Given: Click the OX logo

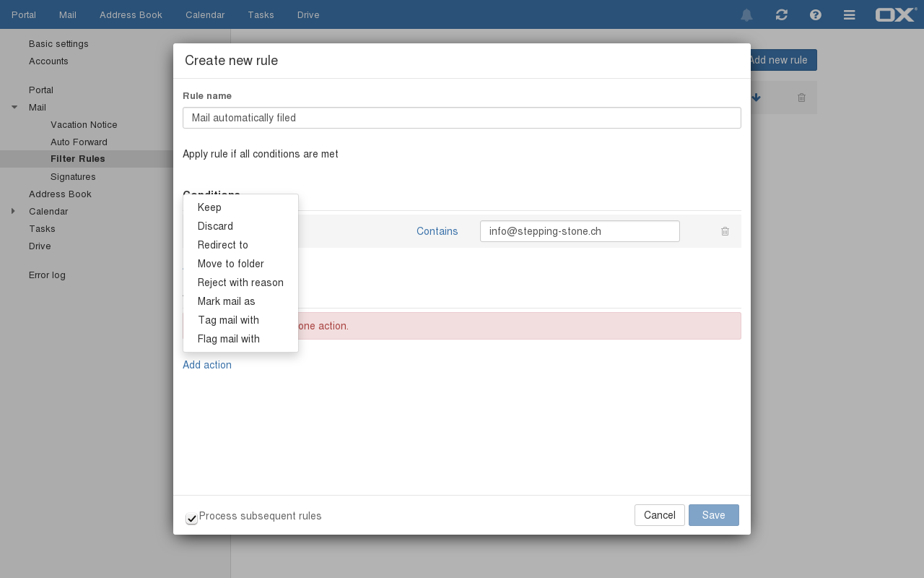Looking at the screenshot, I should (895, 14).
